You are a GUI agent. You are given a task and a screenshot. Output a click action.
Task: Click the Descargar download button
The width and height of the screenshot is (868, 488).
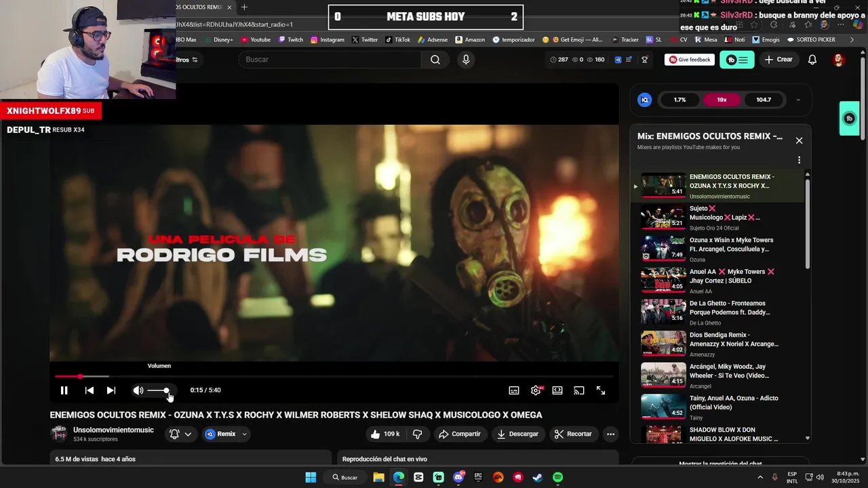[517, 434]
